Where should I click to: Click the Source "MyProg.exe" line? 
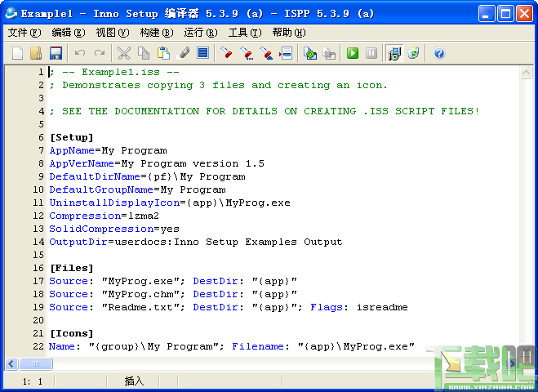(173, 281)
